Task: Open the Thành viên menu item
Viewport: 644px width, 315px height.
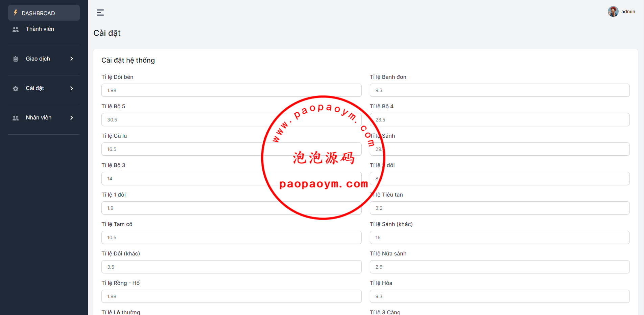Action: (x=40, y=29)
